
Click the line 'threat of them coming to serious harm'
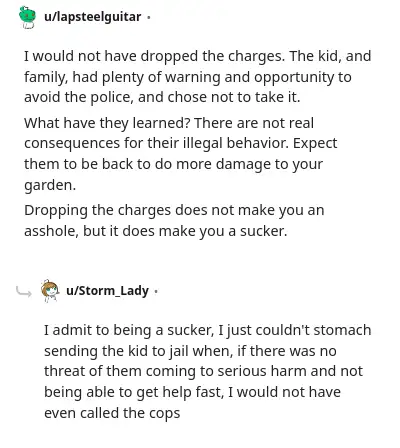(x=203, y=371)
